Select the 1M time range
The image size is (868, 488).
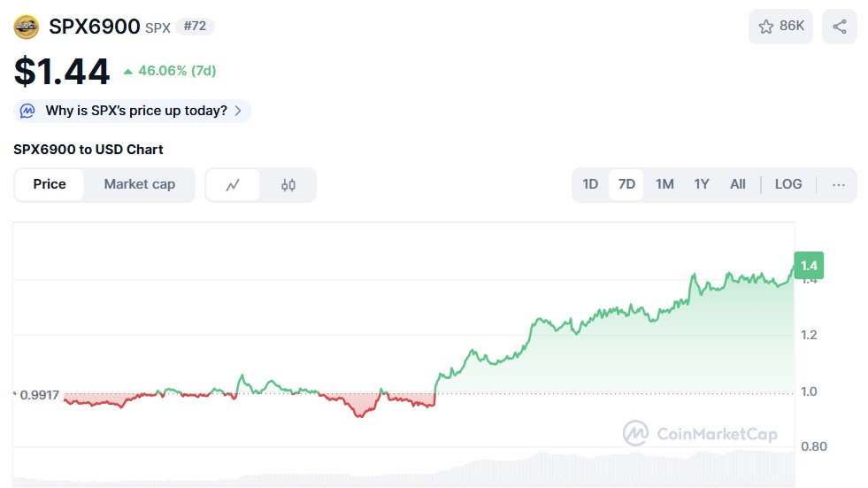click(664, 184)
